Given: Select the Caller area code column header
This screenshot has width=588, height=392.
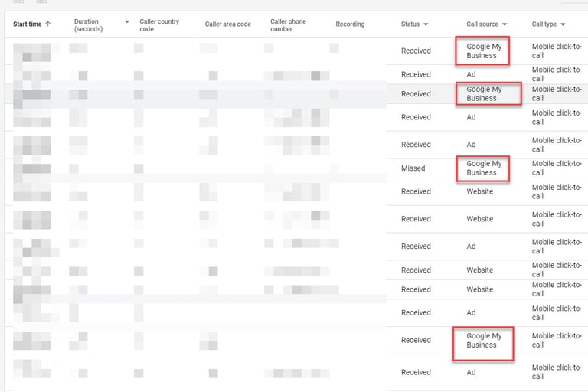Looking at the screenshot, I should tap(227, 24).
